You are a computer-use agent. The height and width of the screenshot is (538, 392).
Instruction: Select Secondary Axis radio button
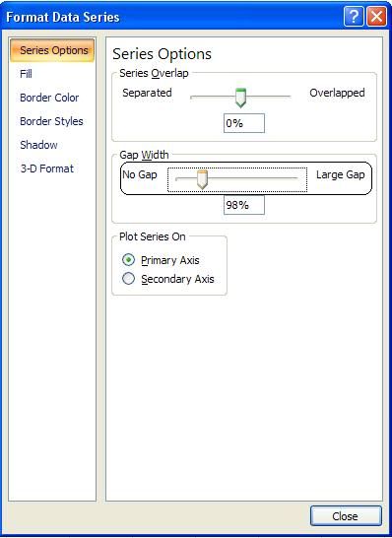(128, 279)
